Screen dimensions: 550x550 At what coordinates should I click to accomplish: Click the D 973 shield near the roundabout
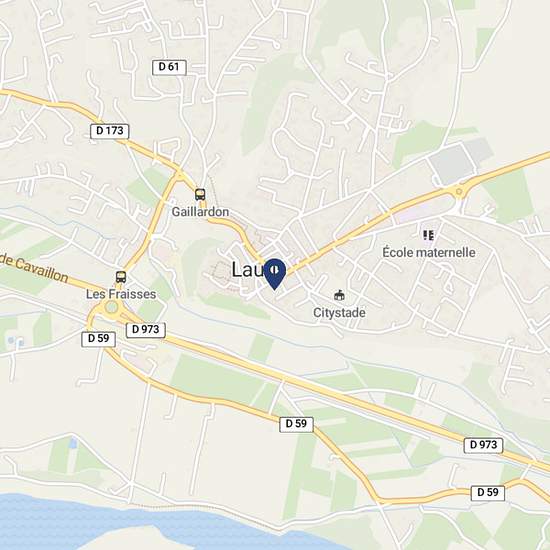click(146, 330)
